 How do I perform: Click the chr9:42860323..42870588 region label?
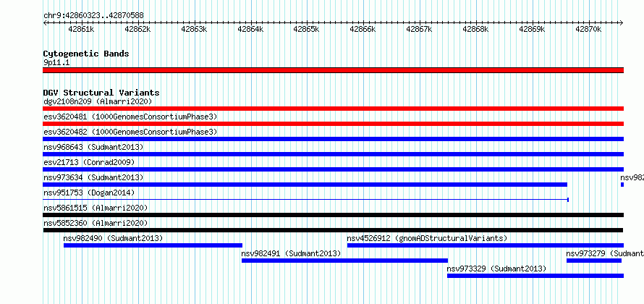pos(93,16)
